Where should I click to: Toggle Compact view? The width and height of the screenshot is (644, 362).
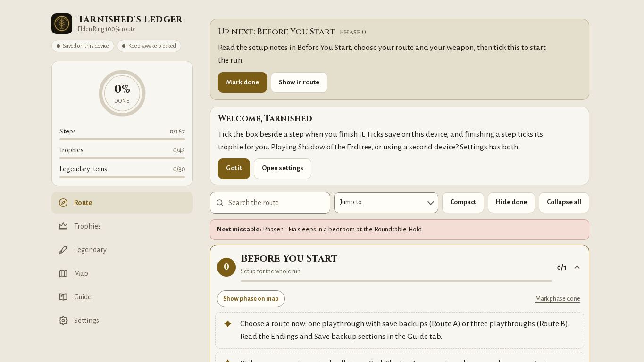point(463,203)
